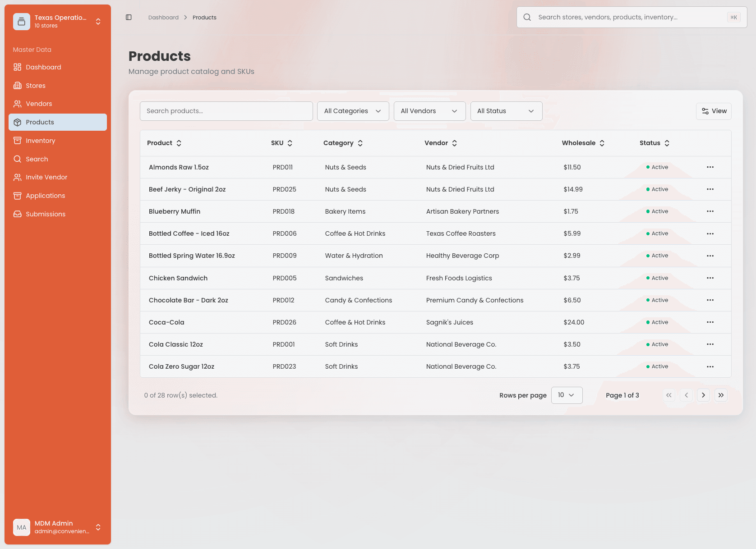This screenshot has height=549, width=756.
Task: Click Sagnik's Juices vendor cell
Action: [x=450, y=322]
